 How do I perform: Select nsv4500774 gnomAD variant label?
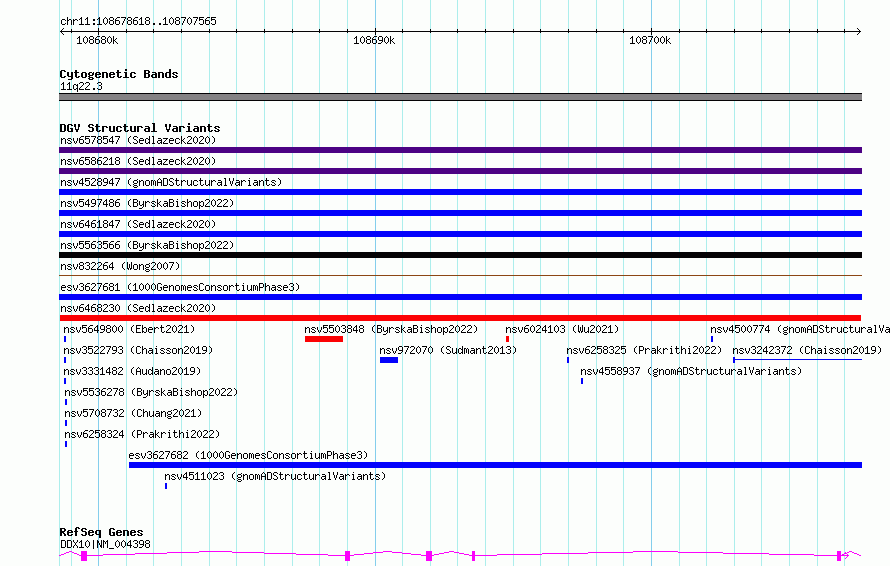[x=800, y=329]
